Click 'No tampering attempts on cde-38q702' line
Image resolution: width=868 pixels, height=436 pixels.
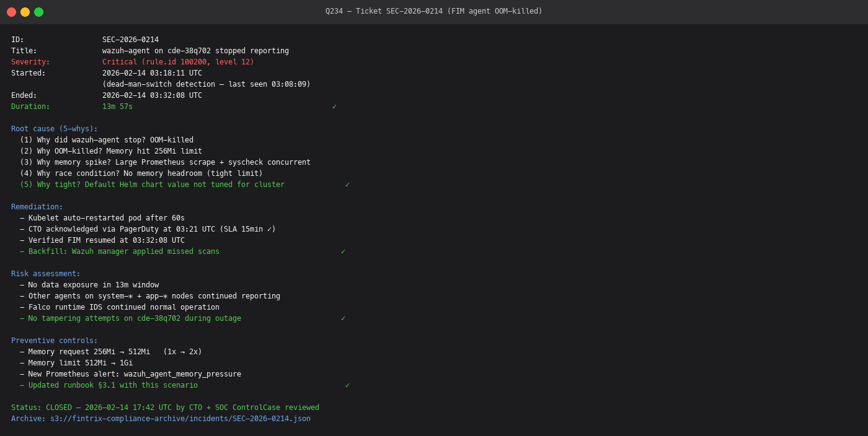click(130, 318)
